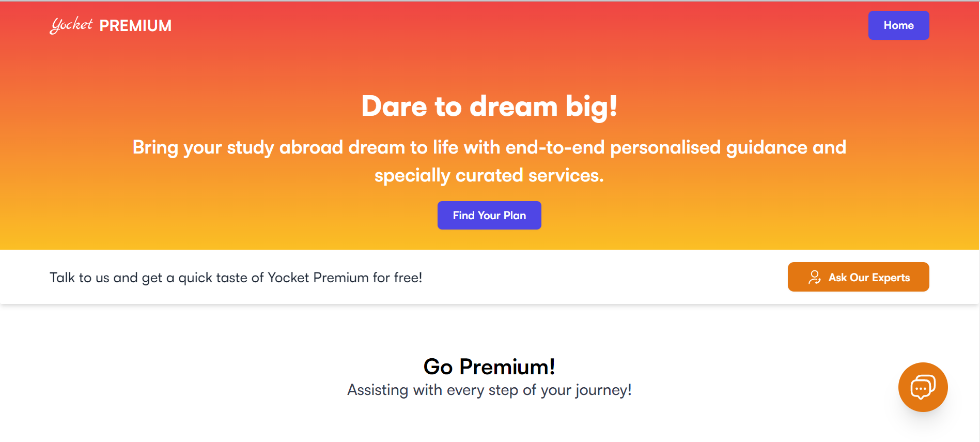Click 'Assisting with every step' subtitle

coord(489,390)
